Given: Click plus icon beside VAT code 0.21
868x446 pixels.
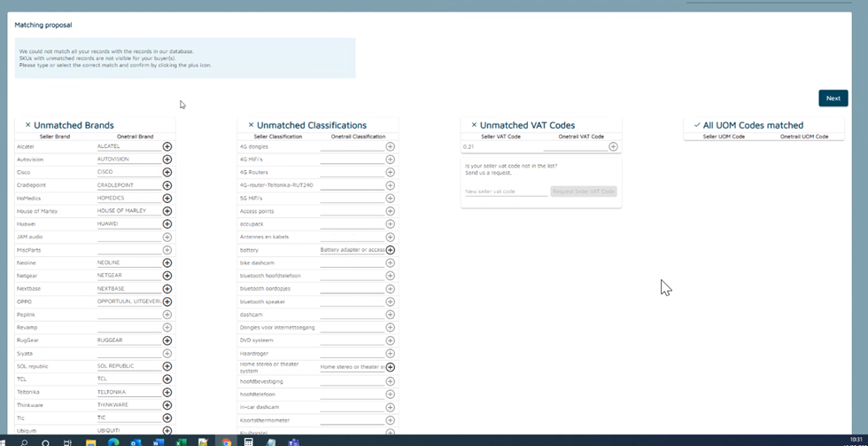Looking at the screenshot, I should point(613,146).
